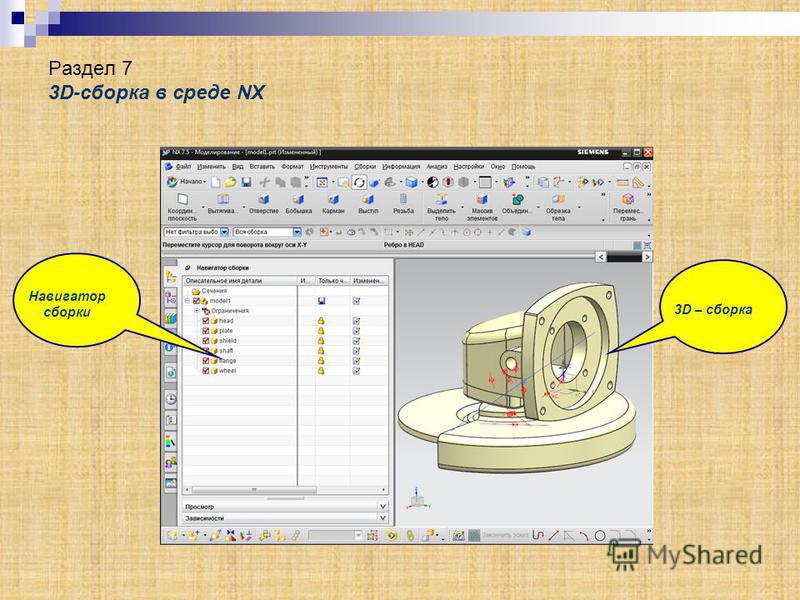Viewport: 800px width, 600px height.
Task: Click the Mirror Assembly icon in bottom toolbar
Action: (231, 535)
